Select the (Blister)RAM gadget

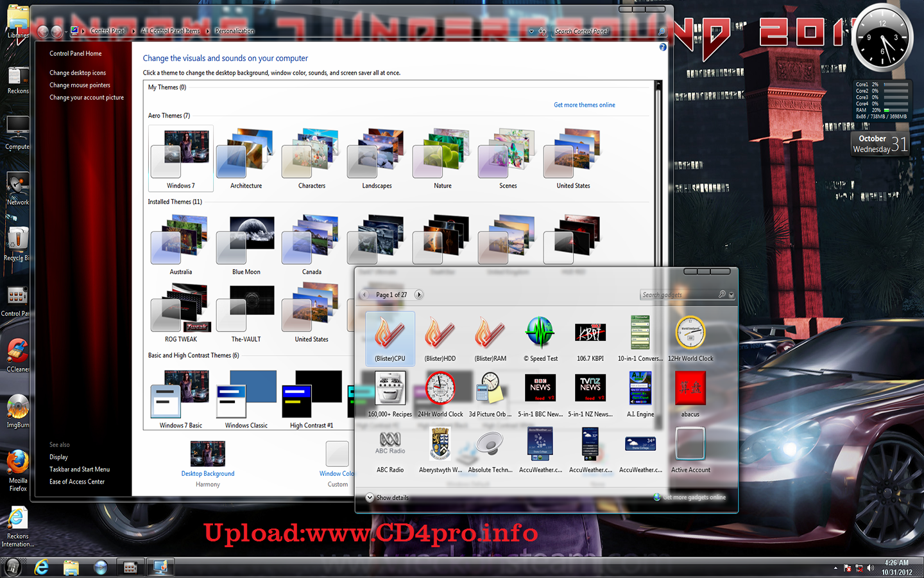point(490,338)
